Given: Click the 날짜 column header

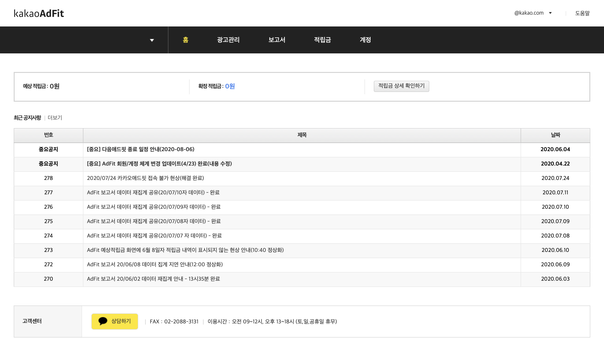Looking at the screenshot, I should coord(555,135).
